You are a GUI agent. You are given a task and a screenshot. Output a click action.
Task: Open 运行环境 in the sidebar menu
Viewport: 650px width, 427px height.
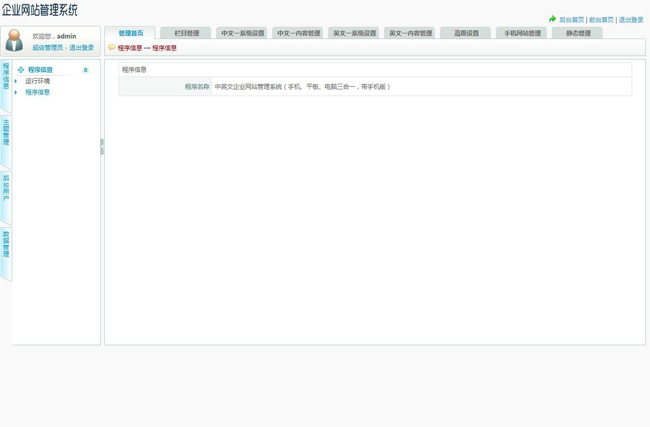tap(37, 81)
